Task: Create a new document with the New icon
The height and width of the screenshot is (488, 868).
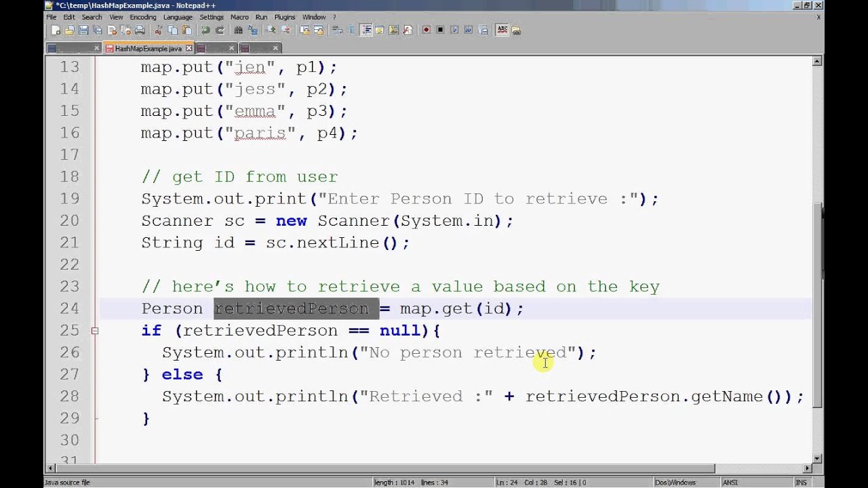Action: click(x=56, y=30)
